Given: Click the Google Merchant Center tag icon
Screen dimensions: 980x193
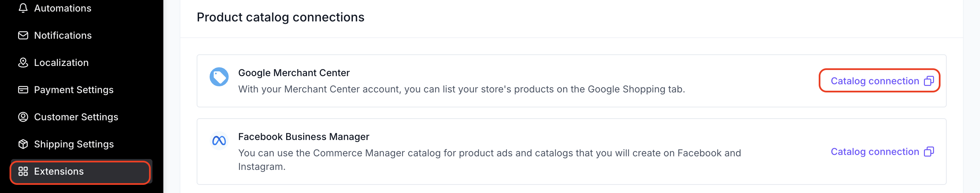Looking at the screenshot, I should coord(219,77).
